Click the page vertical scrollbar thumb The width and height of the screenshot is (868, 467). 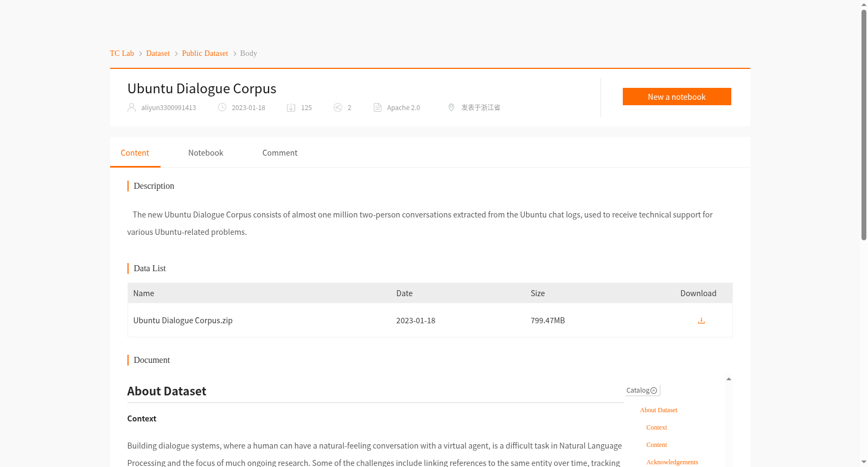coord(864,125)
